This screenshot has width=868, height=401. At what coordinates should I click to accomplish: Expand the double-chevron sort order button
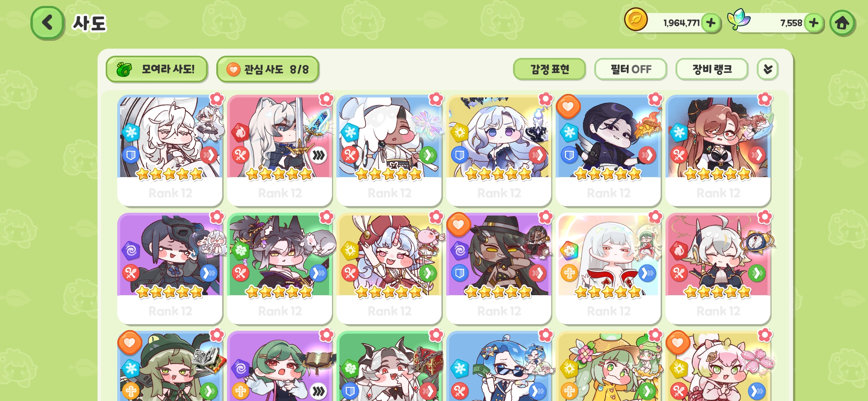767,69
